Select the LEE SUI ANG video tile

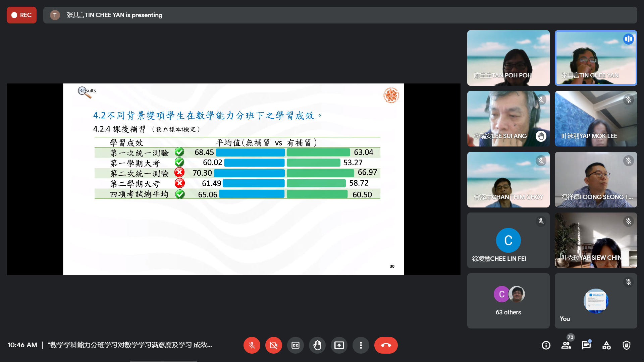tap(508, 119)
